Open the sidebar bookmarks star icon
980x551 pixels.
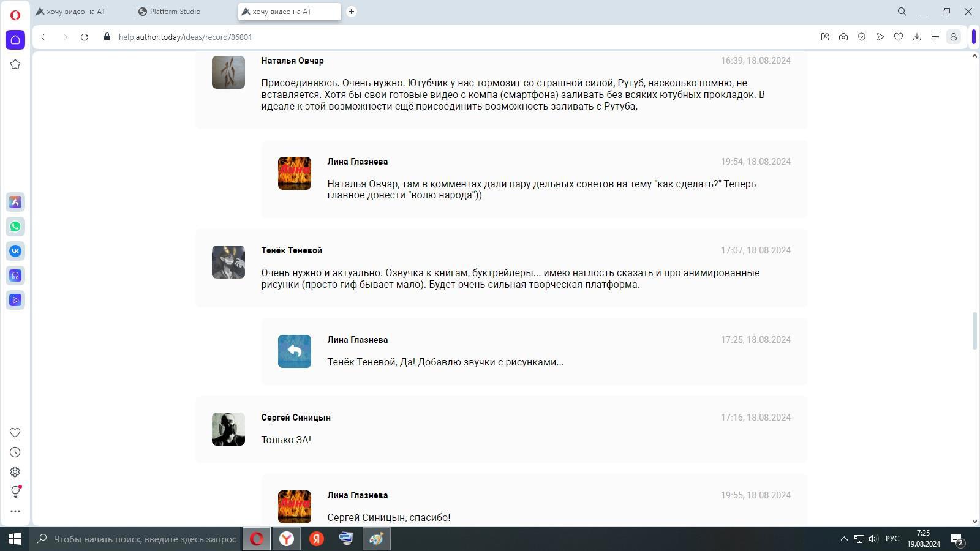(15, 64)
